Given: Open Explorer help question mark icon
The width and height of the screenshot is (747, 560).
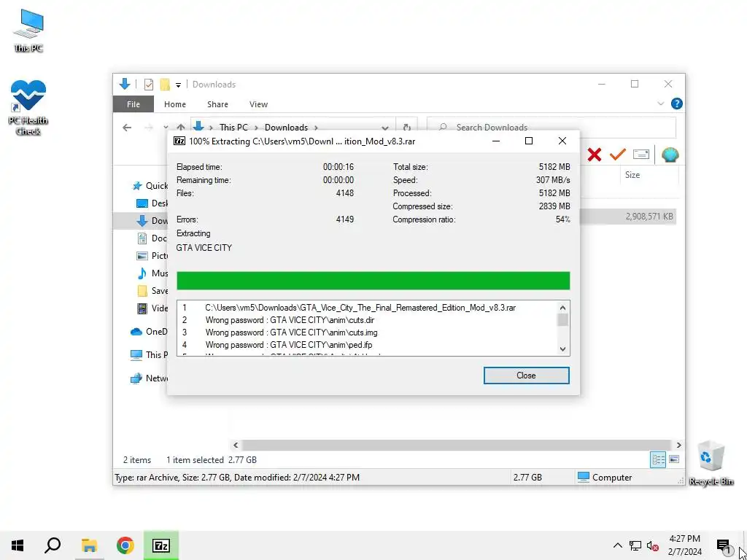Looking at the screenshot, I should tap(676, 104).
